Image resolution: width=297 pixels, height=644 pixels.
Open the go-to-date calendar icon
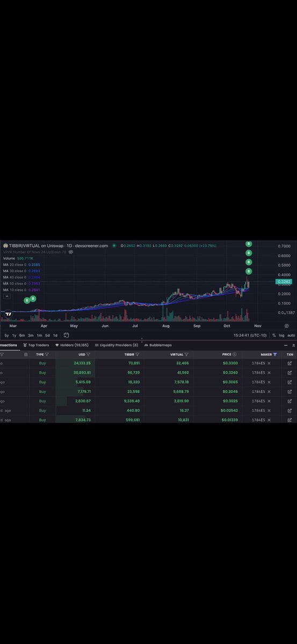[66, 335]
